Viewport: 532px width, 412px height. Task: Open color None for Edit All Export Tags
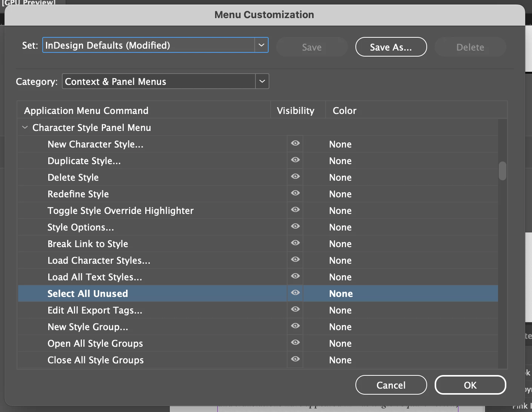point(340,310)
